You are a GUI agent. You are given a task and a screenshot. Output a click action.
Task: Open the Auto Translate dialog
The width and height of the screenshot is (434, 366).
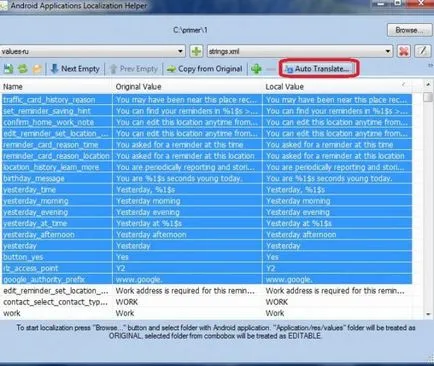coord(318,69)
